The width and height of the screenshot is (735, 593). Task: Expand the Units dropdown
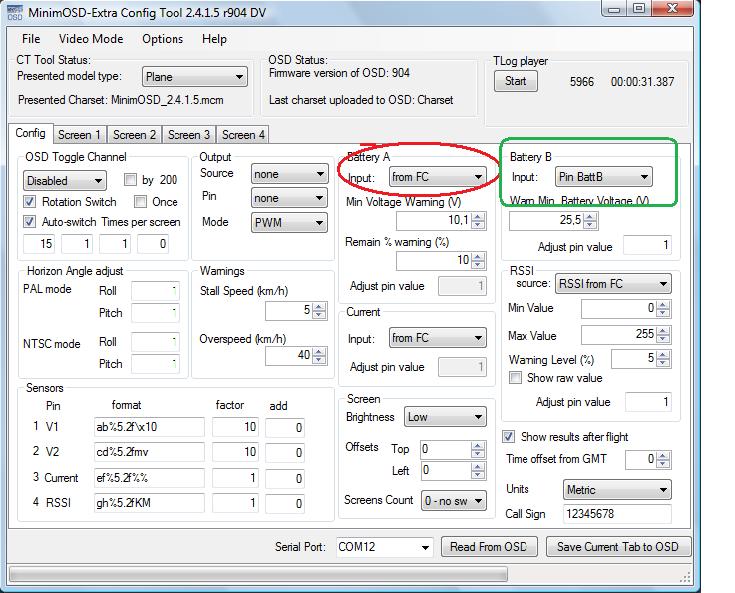(x=616, y=490)
